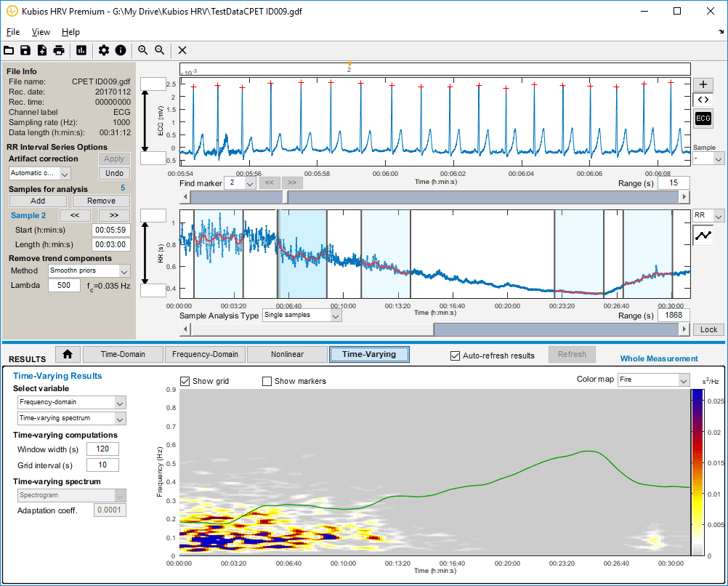Save results using the floppy disk icon

pos(25,50)
